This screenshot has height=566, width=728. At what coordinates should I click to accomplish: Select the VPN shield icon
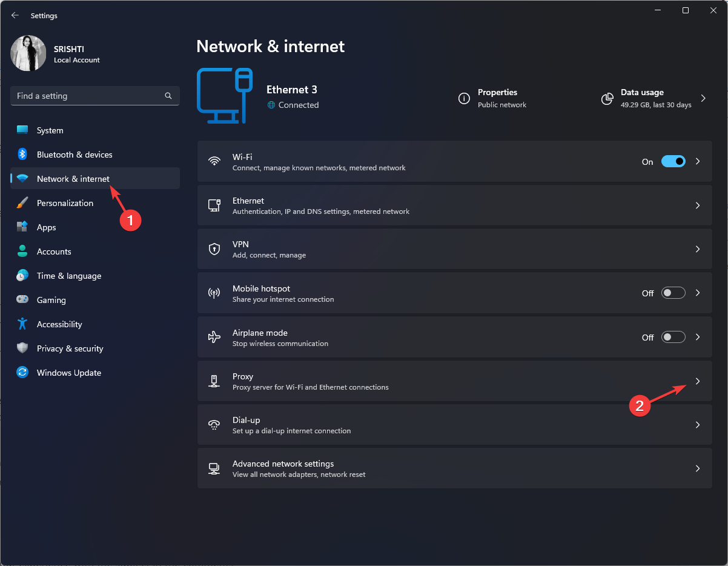pyautogui.click(x=214, y=248)
